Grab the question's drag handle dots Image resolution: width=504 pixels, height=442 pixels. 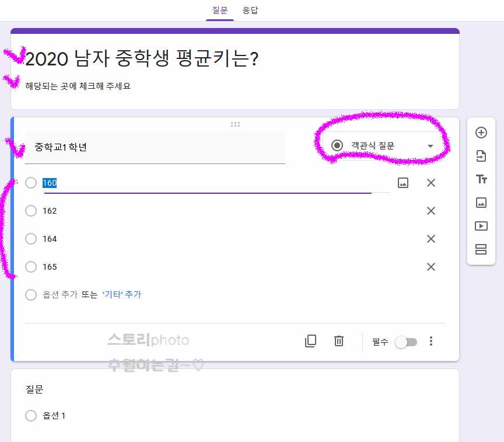click(x=235, y=124)
